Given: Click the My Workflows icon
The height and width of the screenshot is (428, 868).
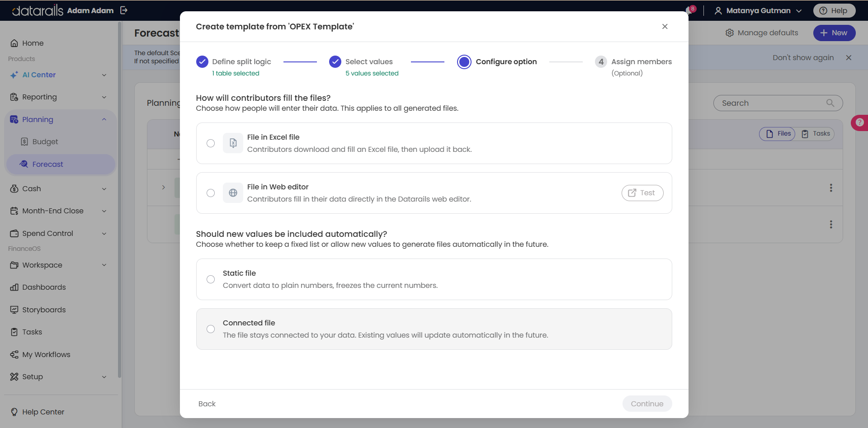Looking at the screenshot, I should 14,355.
